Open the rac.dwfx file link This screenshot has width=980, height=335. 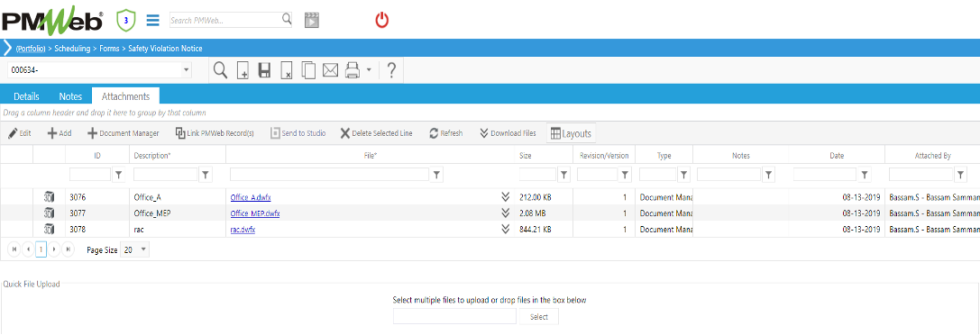243,229
